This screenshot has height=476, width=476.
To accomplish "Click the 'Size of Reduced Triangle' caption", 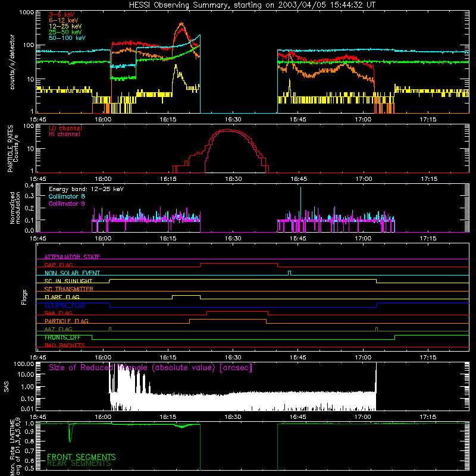I will (x=151, y=368).
